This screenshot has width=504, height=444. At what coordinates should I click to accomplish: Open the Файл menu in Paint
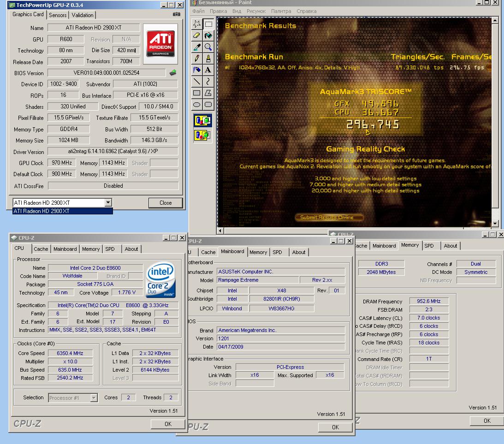click(x=198, y=11)
